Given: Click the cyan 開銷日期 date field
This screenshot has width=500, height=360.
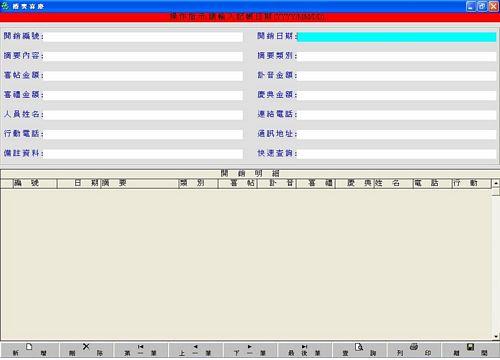Looking at the screenshot, I should pos(397,37).
